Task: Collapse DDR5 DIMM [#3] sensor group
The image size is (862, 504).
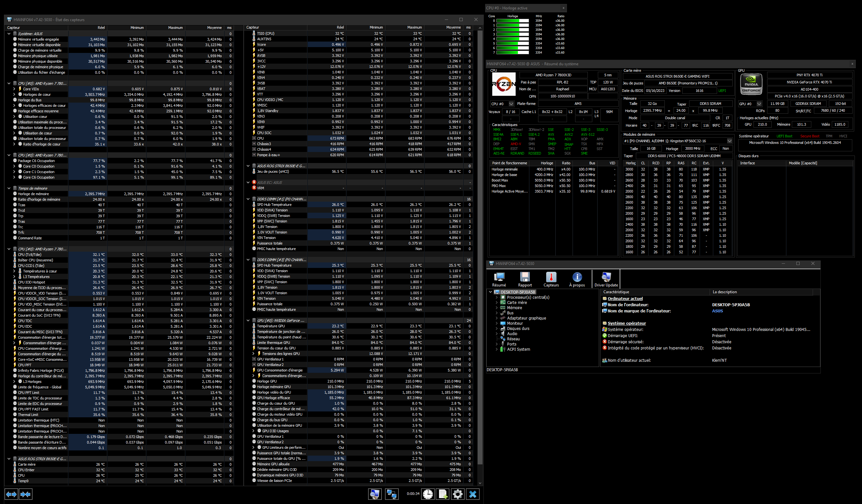Action: (248, 259)
